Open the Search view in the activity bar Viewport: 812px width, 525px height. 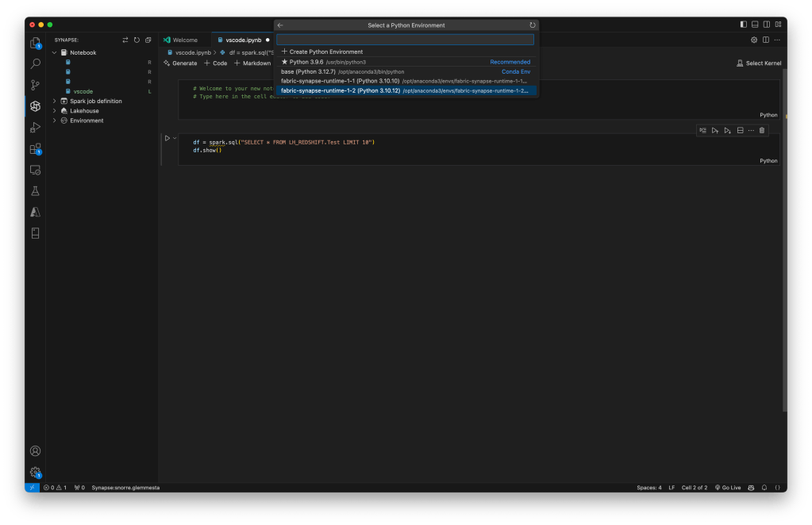tap(35, 63)
